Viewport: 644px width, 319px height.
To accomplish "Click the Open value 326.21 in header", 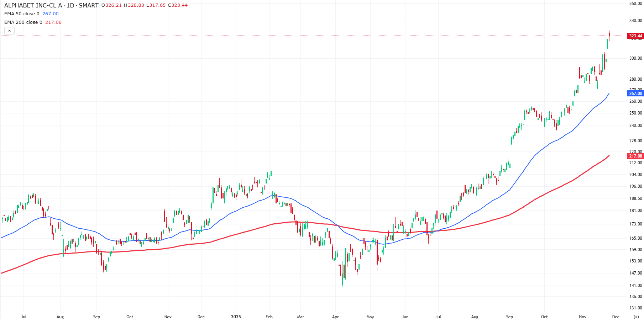I will (113, 5).
